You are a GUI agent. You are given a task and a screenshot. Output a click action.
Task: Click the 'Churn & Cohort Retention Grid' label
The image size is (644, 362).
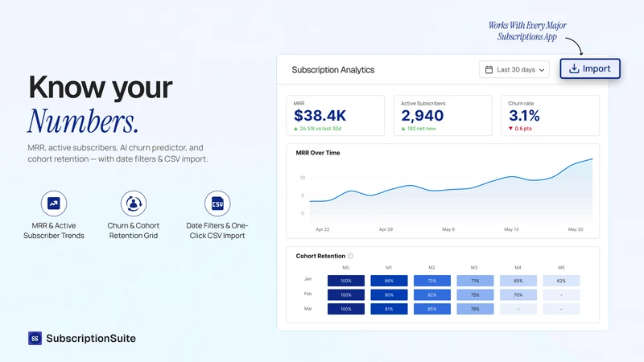[x=134, y=231]
